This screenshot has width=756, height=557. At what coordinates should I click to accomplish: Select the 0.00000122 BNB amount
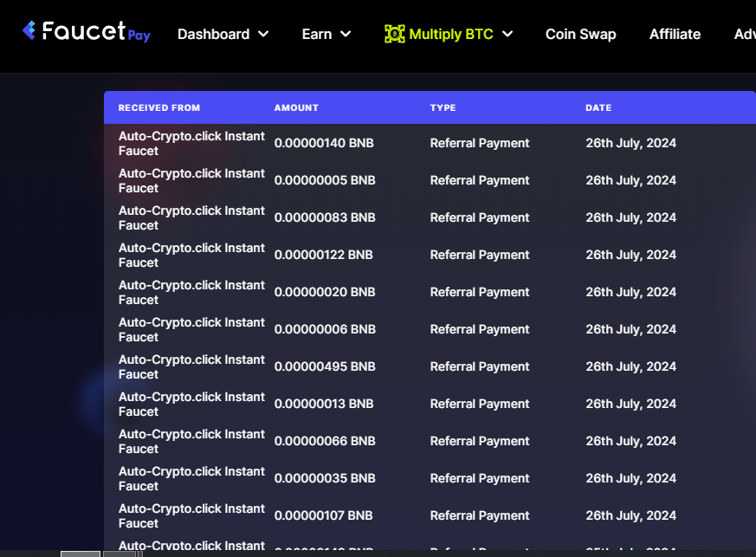[324, 255]
